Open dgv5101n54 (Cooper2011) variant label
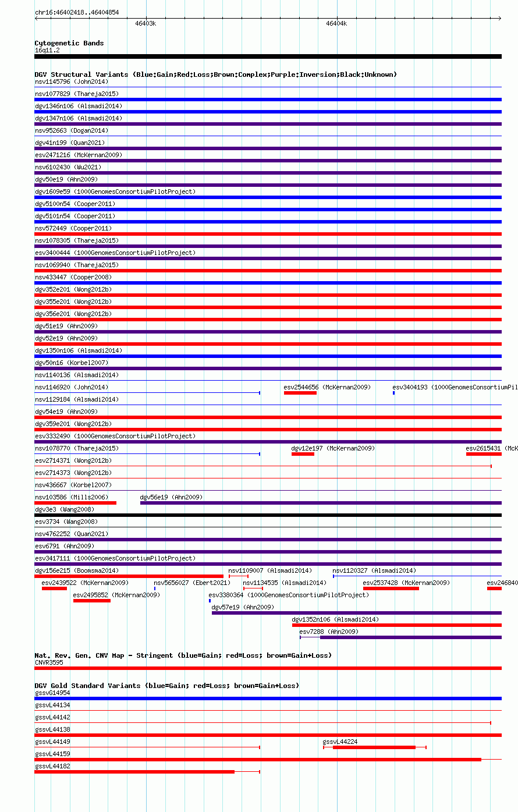Viewport: 518px width, 812px height. coord(75,216)
